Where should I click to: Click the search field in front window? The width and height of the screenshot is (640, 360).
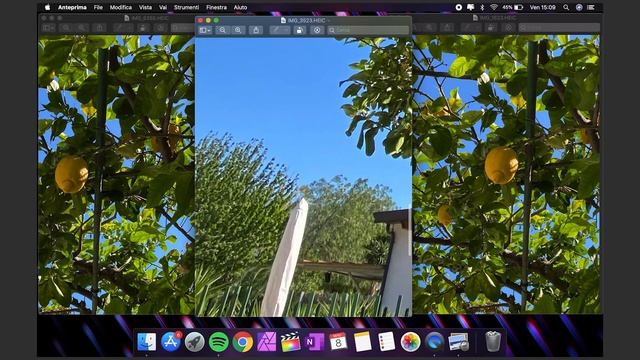pyautogui.click(x=368, y=30)
